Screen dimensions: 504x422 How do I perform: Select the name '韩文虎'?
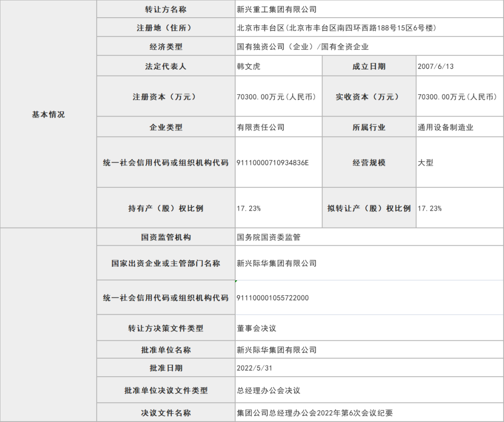249,67
